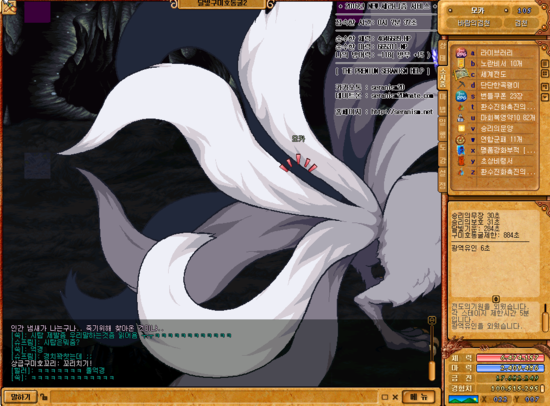Click the 말하기 speak button
The width and height of the screenshot is (550, 406).
(20, 397)
